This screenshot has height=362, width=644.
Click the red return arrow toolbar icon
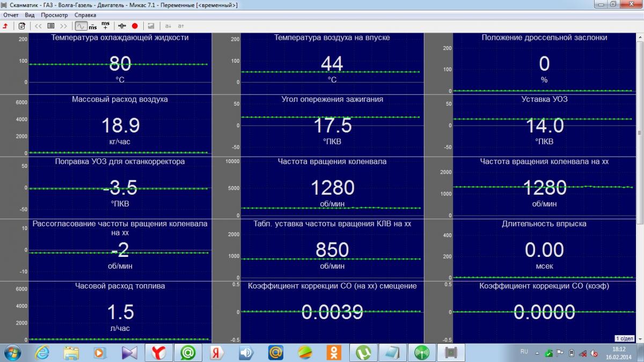coord(5,26)
